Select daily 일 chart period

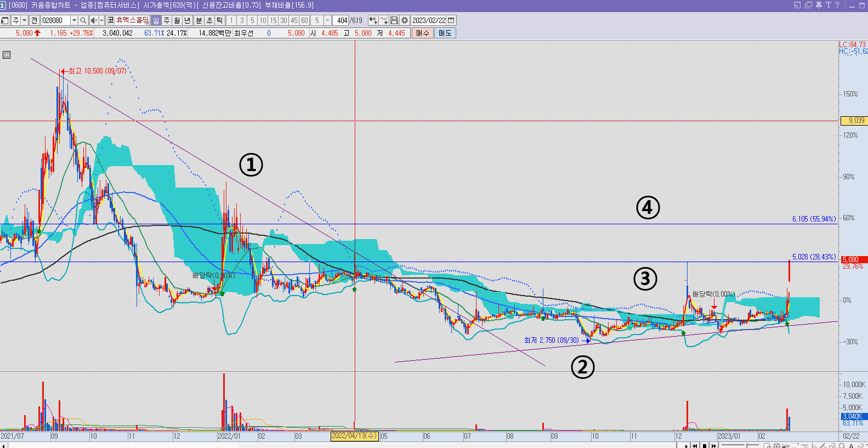pos(156,20)
